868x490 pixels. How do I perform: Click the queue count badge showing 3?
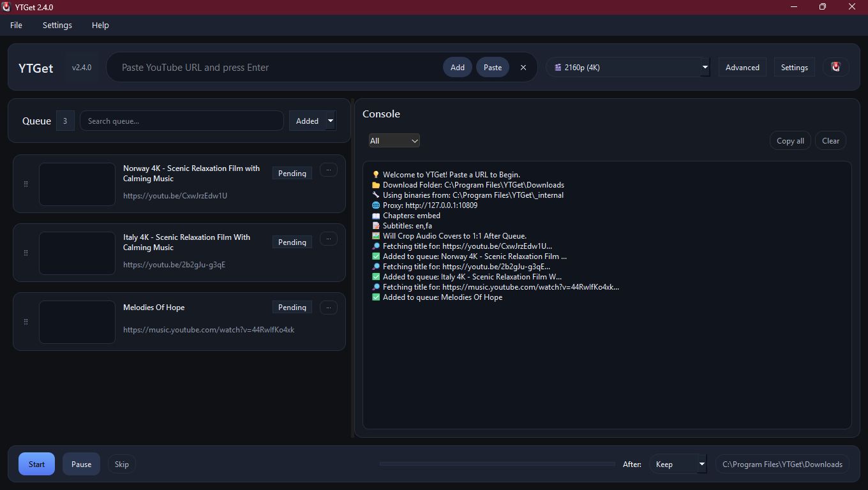[65, 121]
